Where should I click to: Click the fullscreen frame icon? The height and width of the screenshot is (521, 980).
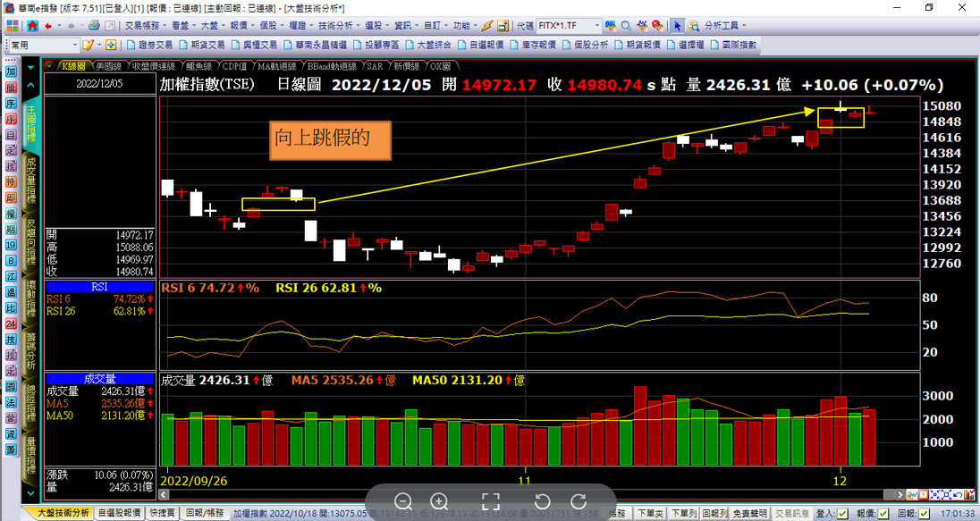490,501
